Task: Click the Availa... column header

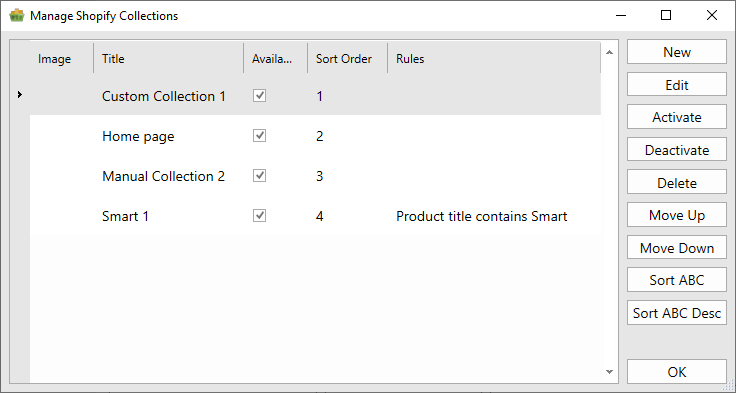Action: coord(276,59)
